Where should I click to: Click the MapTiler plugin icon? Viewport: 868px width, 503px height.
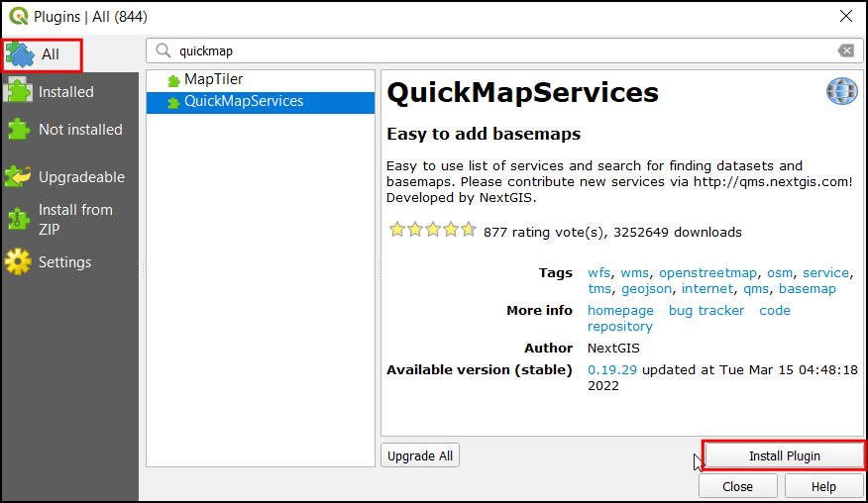(x=173, y=81)
